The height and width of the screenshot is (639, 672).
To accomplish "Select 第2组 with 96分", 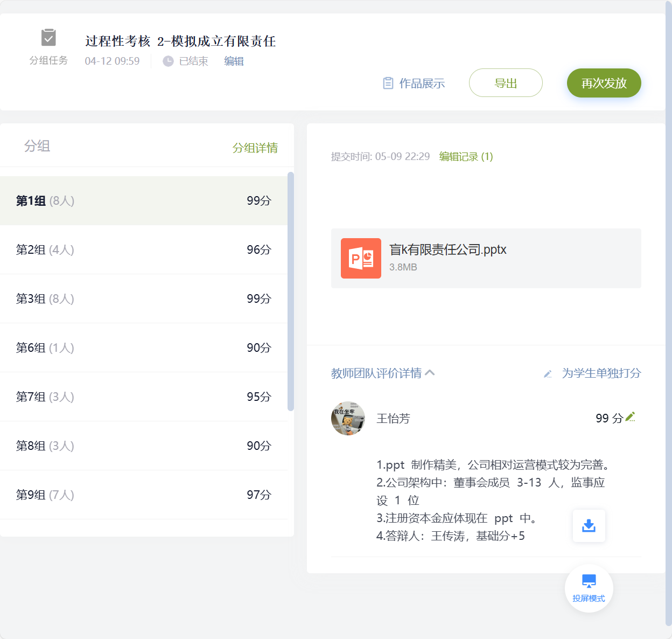I will point(143,249).
